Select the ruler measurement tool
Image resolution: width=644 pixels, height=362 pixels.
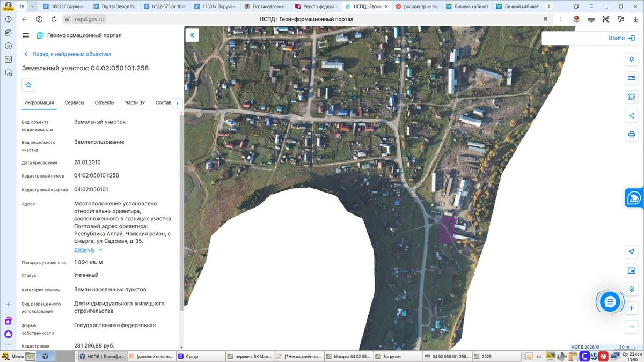click(x=631, y=78)
